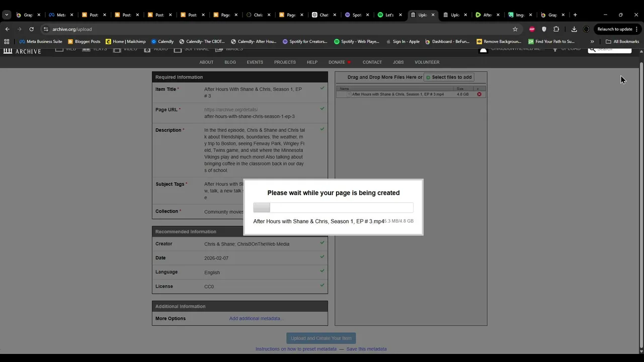644x362 pixels.
Task: Bookmark this page with the star icon
Action: tap(515, 29)
